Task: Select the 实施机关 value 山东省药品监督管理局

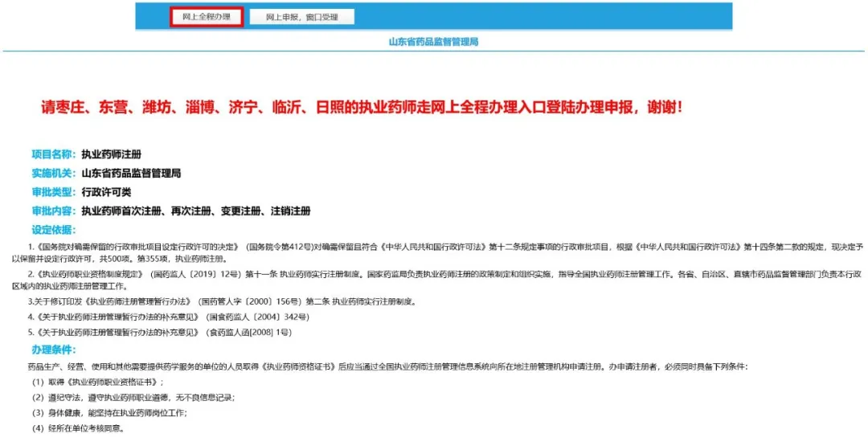Action: [131, 174]
